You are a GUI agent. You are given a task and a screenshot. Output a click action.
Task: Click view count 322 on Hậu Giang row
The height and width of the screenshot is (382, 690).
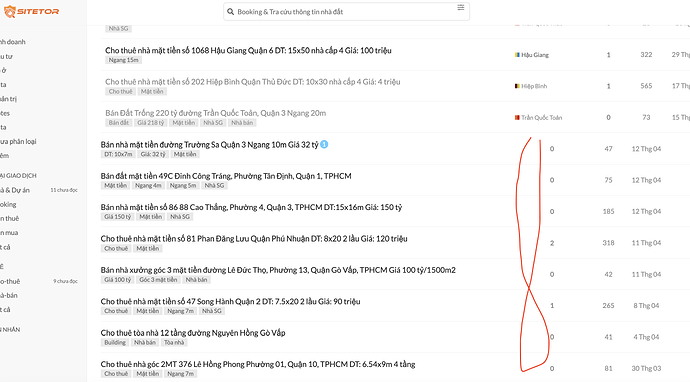646,55
